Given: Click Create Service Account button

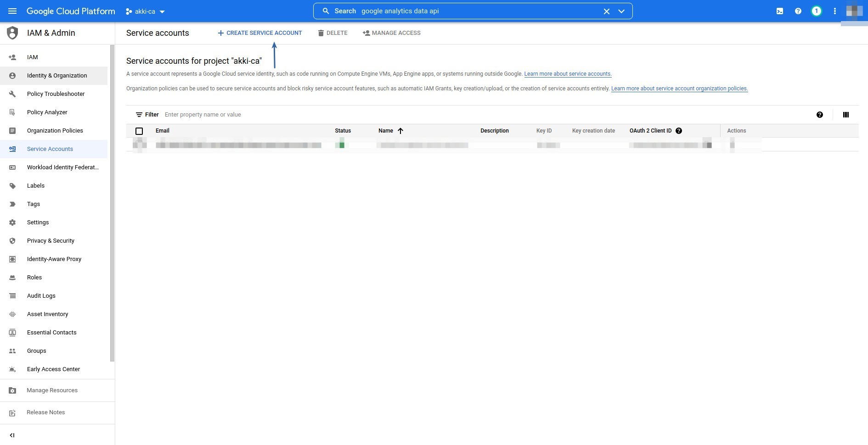Looking at the screenshot, I should (x=260, y=33).
